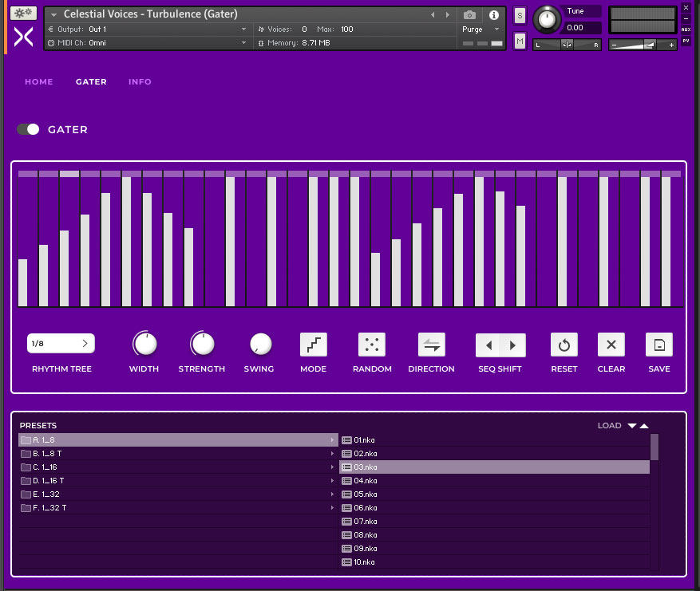Randomize the gater pattern with dice icon
Viewport: 700px width, 591px height.
tap(372, 345)
